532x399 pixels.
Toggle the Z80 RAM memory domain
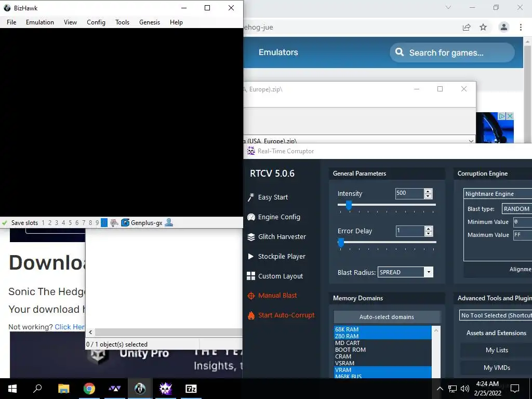(382, 336)
